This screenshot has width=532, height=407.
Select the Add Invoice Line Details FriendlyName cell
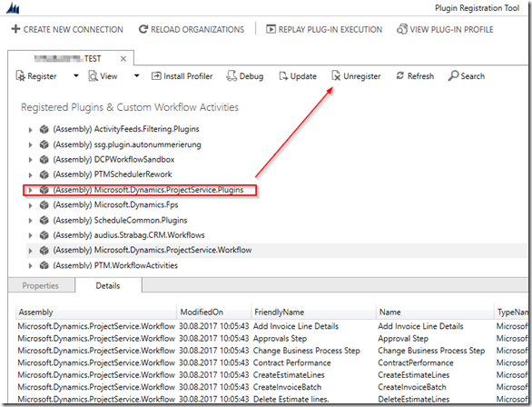tap(296, 326)
